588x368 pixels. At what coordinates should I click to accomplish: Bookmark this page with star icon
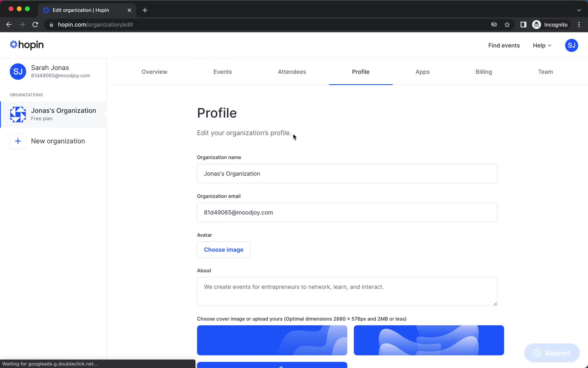click(507, 25)
